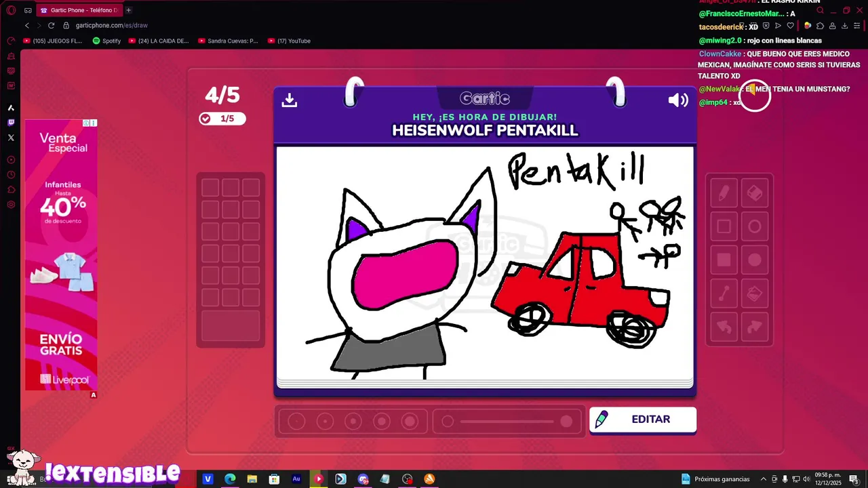Open the custom color box below the palette
Screen dimensions: 868x488
(x=231, y=326)
